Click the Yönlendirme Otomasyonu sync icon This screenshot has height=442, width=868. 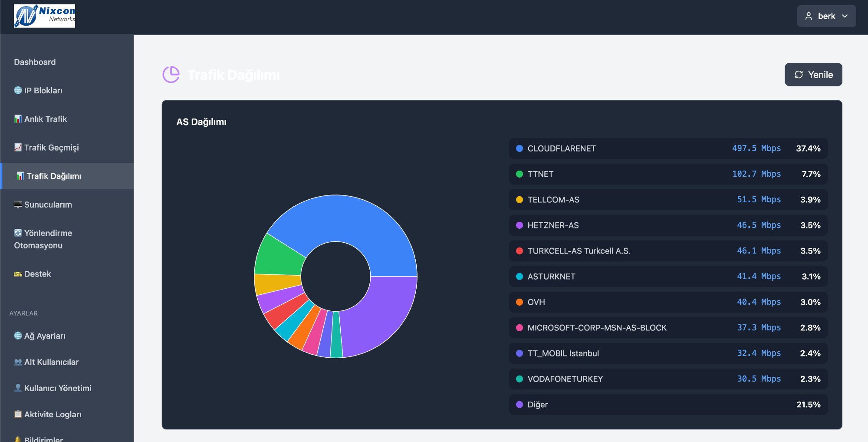click(18, 233)
